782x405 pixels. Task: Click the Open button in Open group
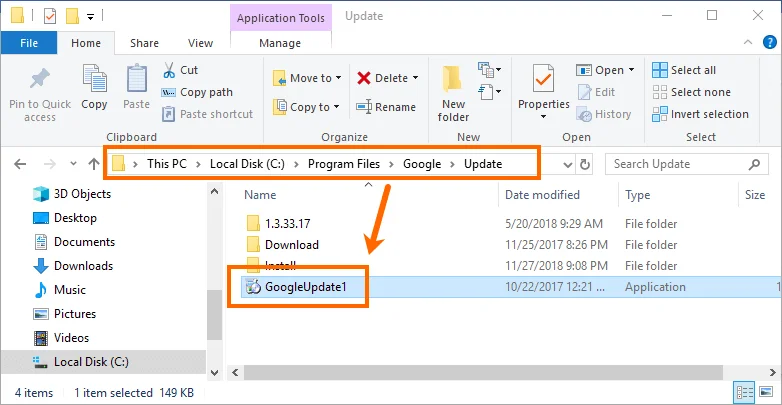pos(605,70)
